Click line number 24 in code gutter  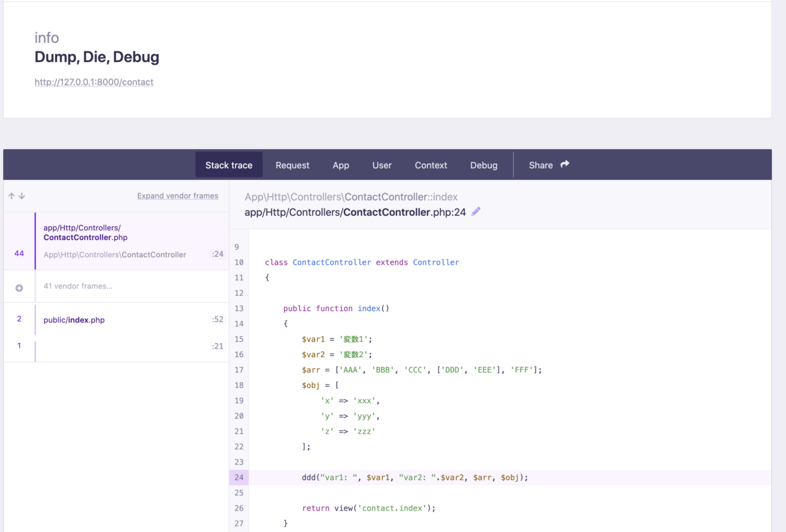pos(239,477)
